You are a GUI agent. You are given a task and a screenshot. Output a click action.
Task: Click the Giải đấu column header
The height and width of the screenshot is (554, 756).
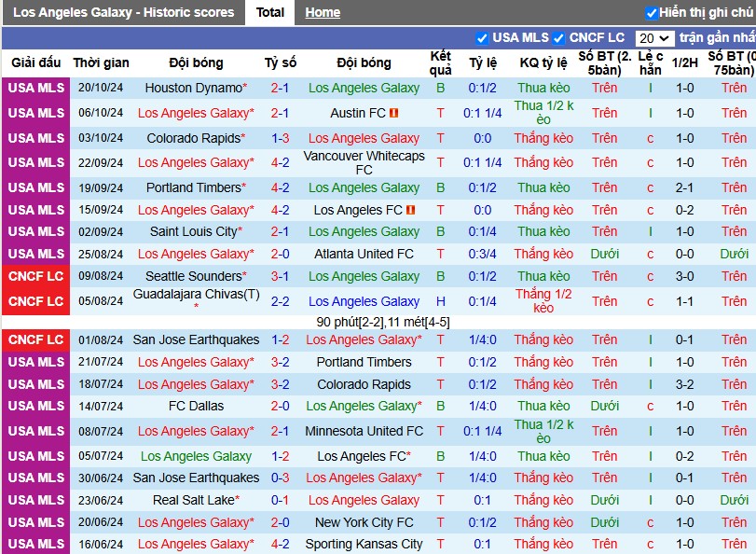(36, 62)
